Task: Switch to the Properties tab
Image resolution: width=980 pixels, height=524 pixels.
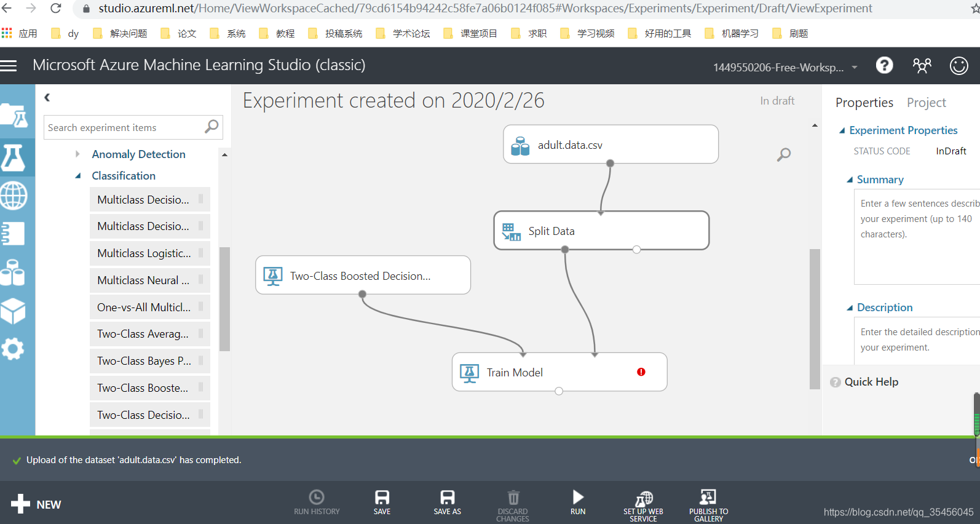Action: point(864,103)
